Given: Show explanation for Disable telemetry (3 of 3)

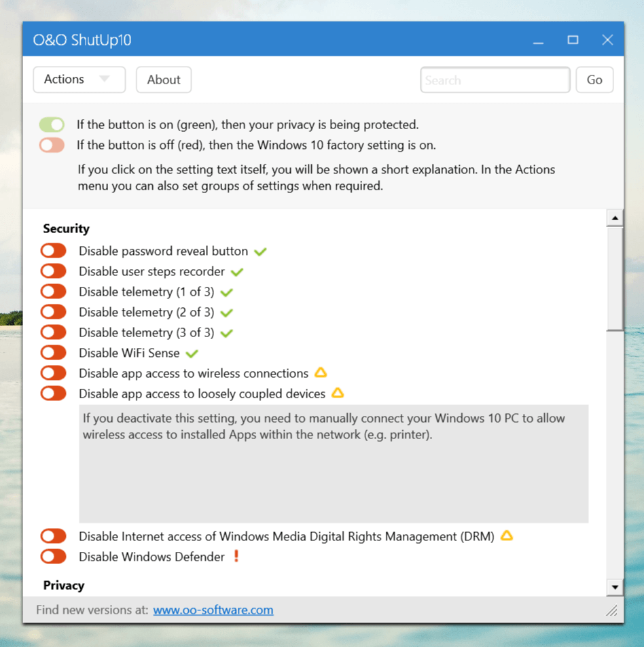Looking at the screenshot, I should 147,332.
